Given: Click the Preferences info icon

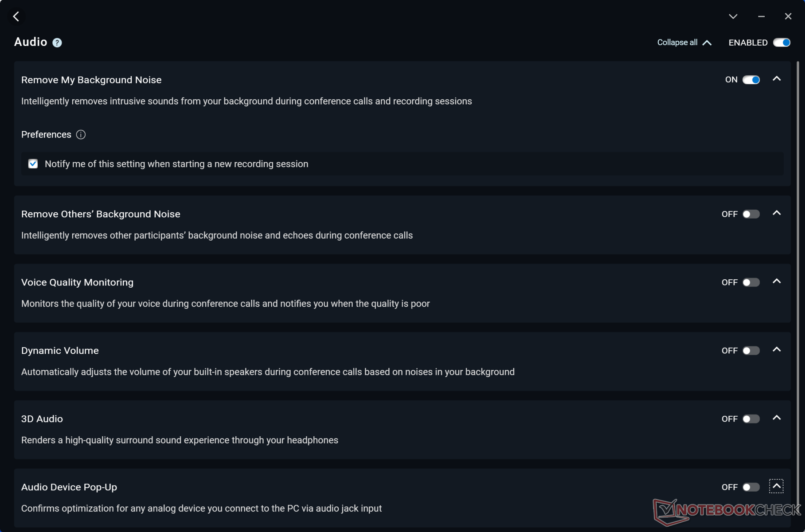Looking at the screenshot, I should pyautogui.click(x=81, y=135).
